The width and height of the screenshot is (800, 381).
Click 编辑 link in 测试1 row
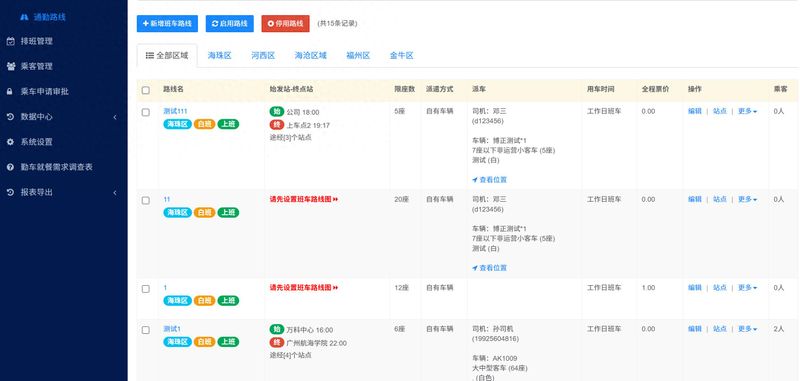pyautogui.click(x=695, y=329)
